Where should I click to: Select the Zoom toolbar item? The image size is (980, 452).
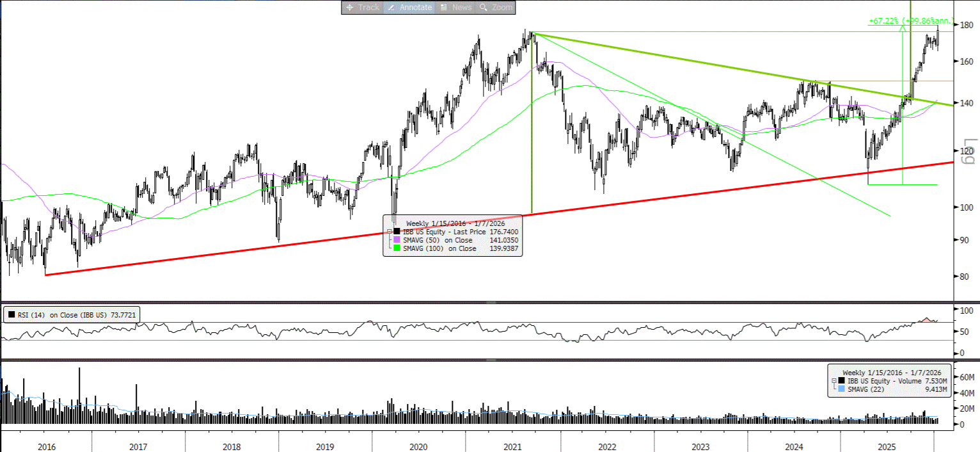(496, 8)
